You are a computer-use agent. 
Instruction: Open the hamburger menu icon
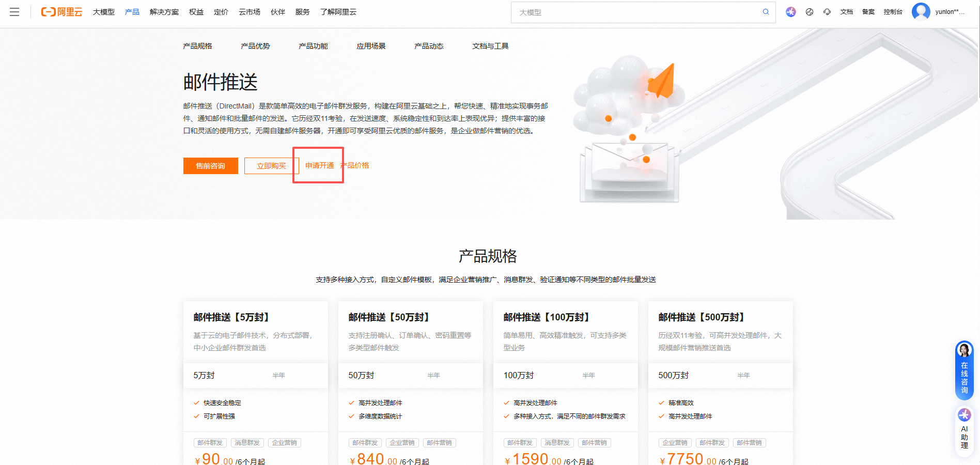click(14, 12)
